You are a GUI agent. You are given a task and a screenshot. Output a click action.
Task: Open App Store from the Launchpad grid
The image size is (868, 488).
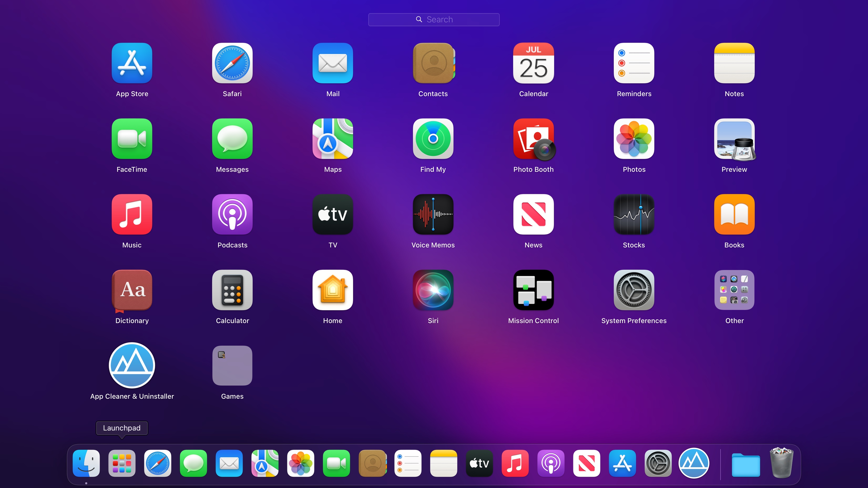[132, 63]
